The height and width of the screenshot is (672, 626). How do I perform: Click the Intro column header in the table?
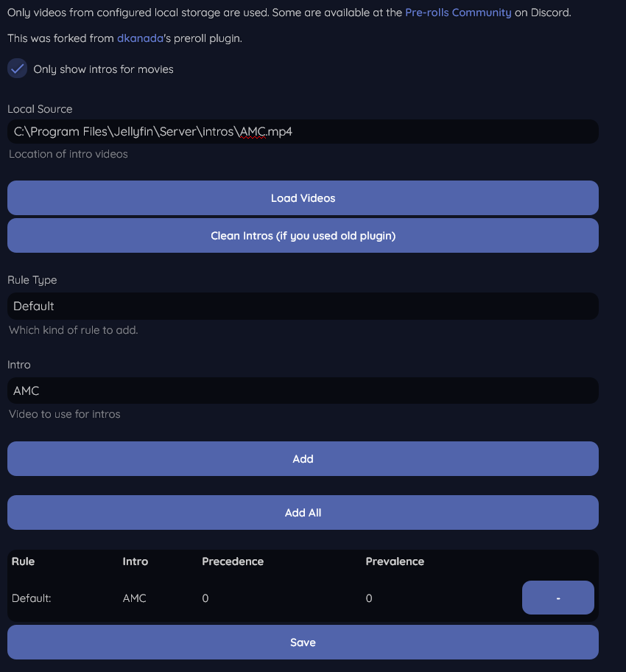point(136,561)
